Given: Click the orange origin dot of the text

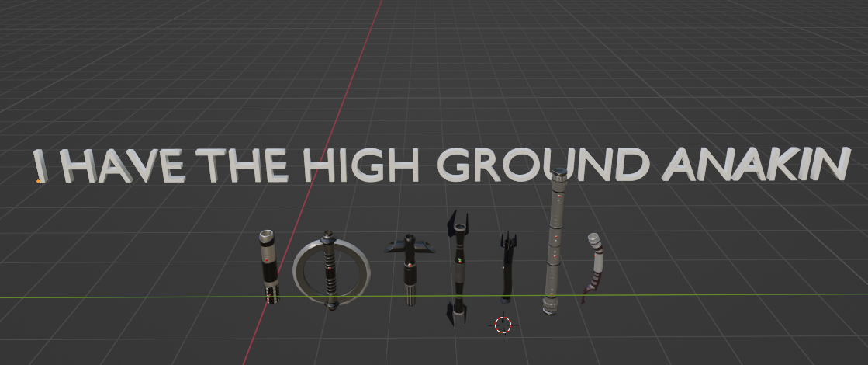Looking at the screenshot, I should tap(38, 181).
